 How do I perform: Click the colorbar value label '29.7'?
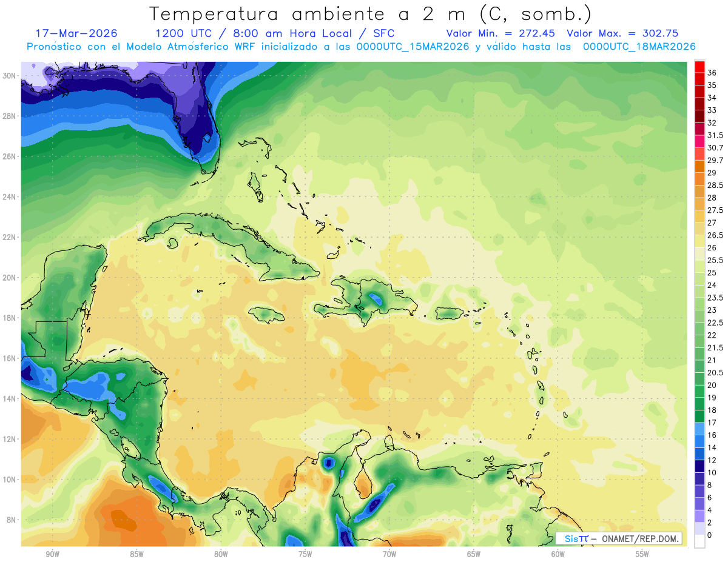(x=715, y=161)
